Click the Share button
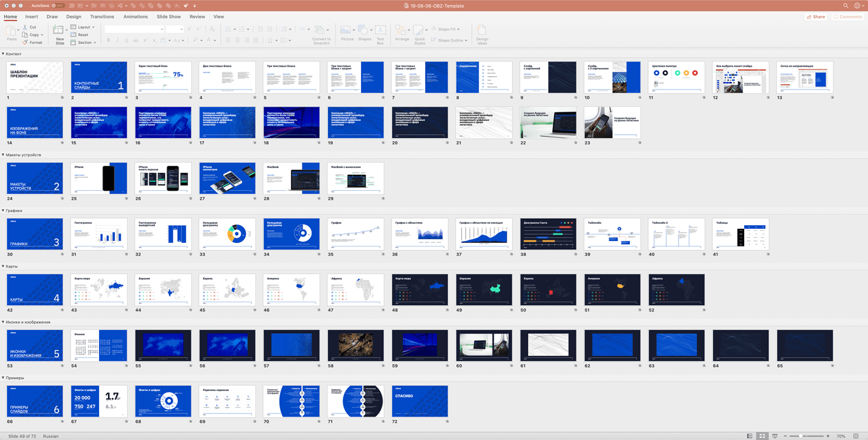 click(816, 17)
